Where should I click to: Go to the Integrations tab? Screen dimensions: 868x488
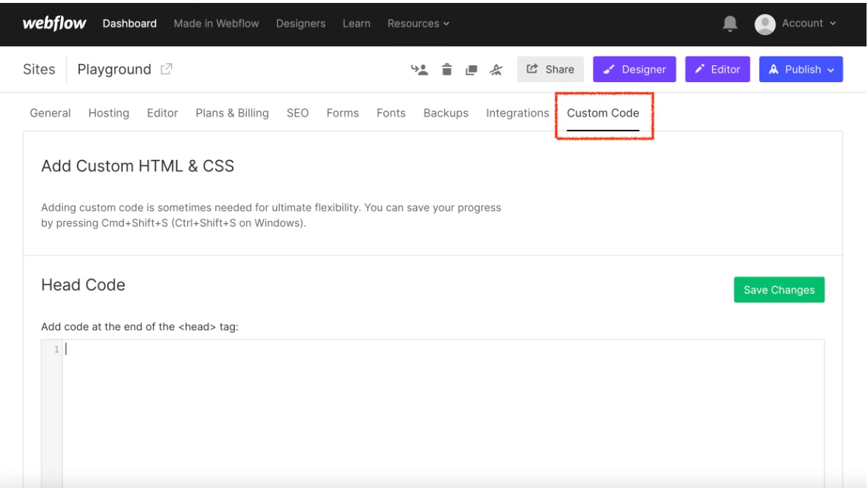tap(518, 113)
